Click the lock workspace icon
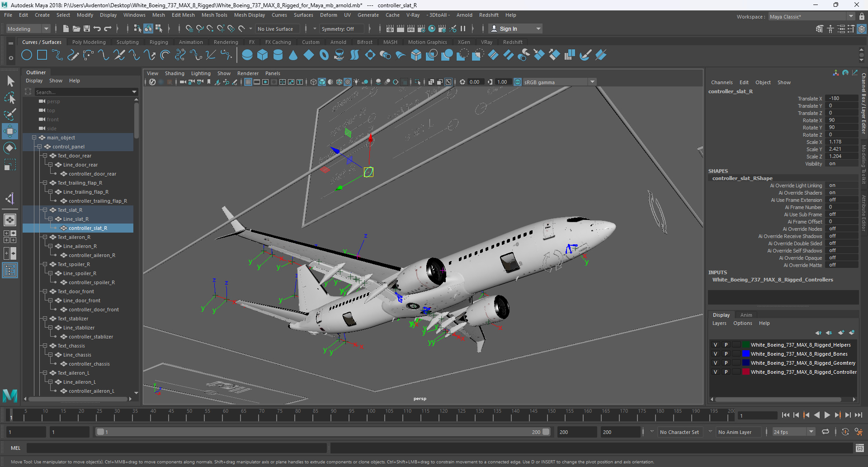This screenshot has width=868, height=467. [862, 17]
